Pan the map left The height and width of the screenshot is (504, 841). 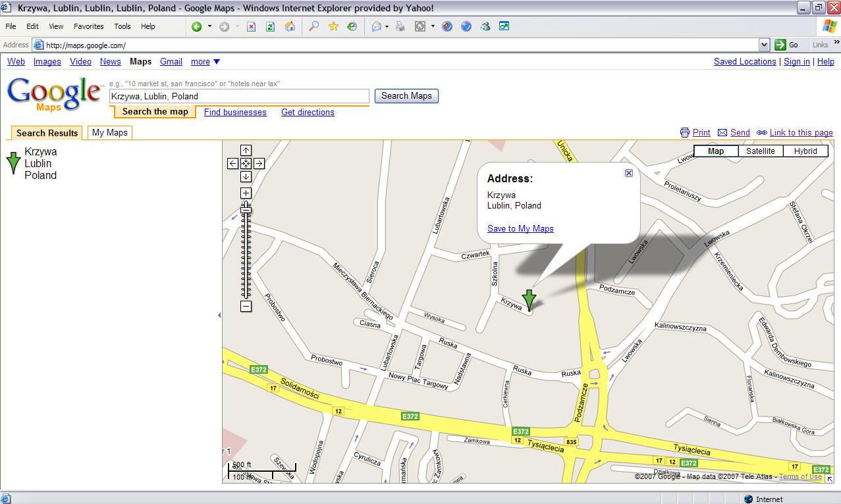(232, 163)
